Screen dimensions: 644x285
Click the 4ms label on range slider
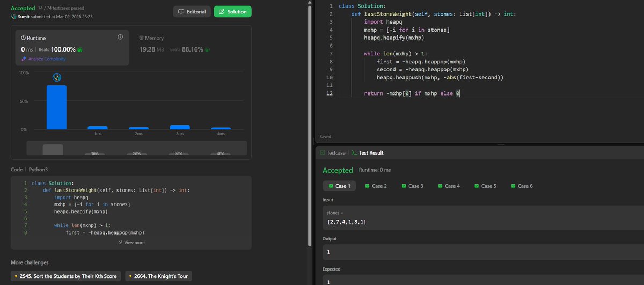click(x=221, y=154)
